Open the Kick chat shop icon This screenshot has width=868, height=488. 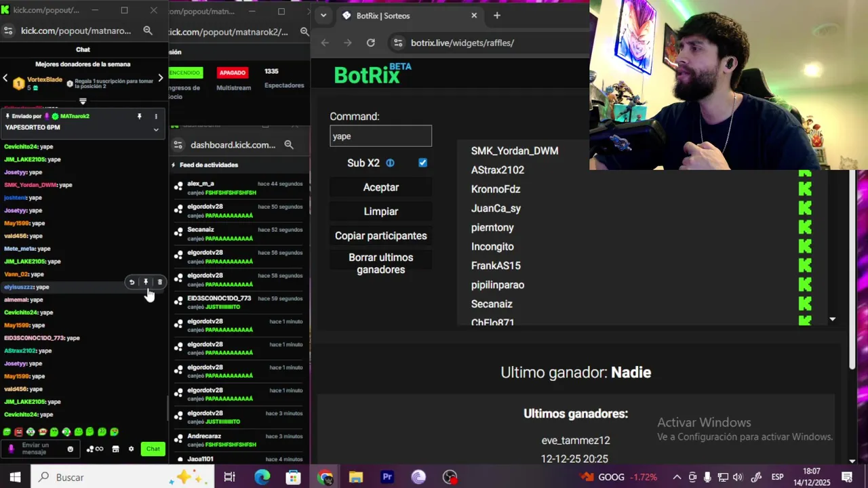[x=115, y=449]
